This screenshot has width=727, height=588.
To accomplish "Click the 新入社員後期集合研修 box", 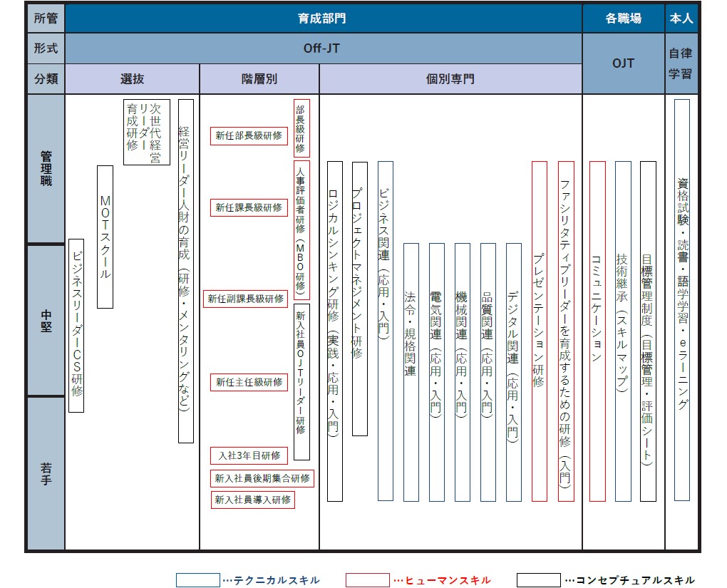I will point(262,478).
